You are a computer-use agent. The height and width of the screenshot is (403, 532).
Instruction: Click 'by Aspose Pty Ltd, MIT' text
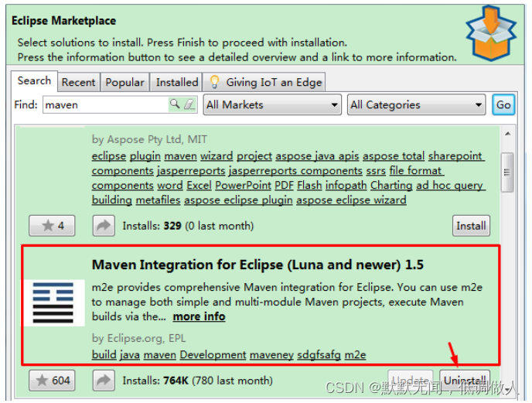point(149,139)
